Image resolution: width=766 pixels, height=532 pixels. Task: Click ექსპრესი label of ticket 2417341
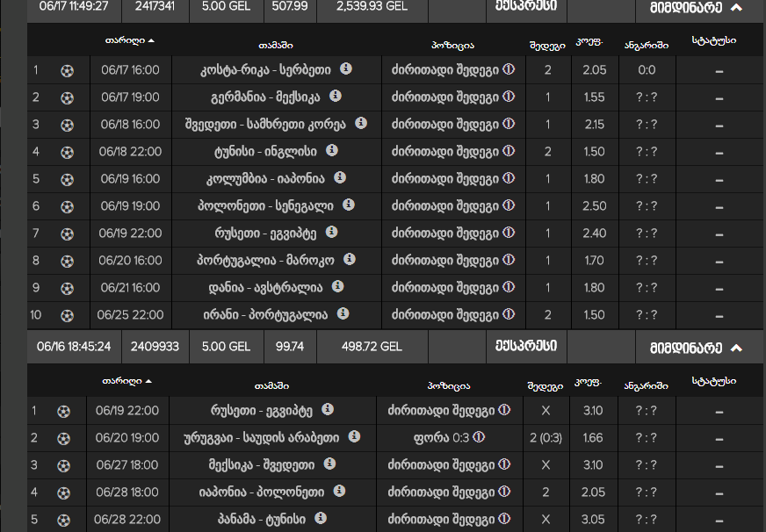(526, 5)
